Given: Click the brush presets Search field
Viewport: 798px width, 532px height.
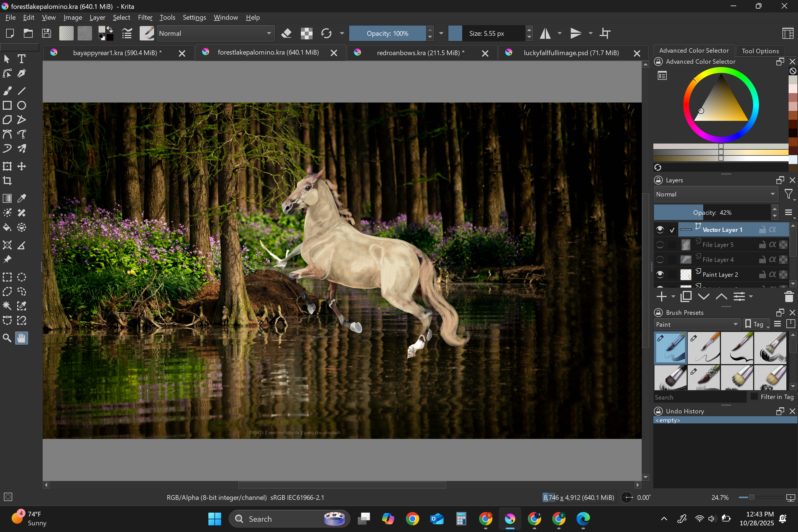Looking at the screenshot, I should pyautogui.click(x=700, y=397).
